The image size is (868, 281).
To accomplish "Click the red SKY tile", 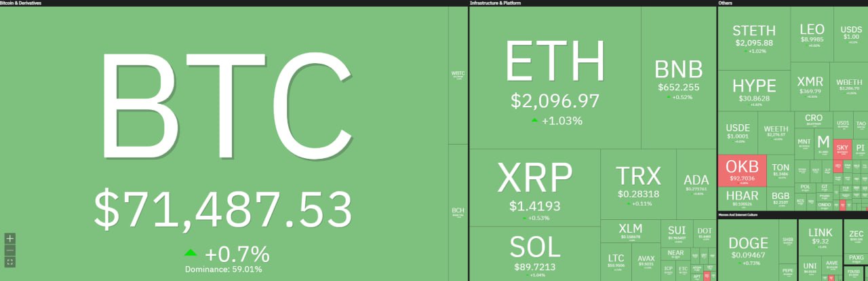I will [x=842, y=149].
